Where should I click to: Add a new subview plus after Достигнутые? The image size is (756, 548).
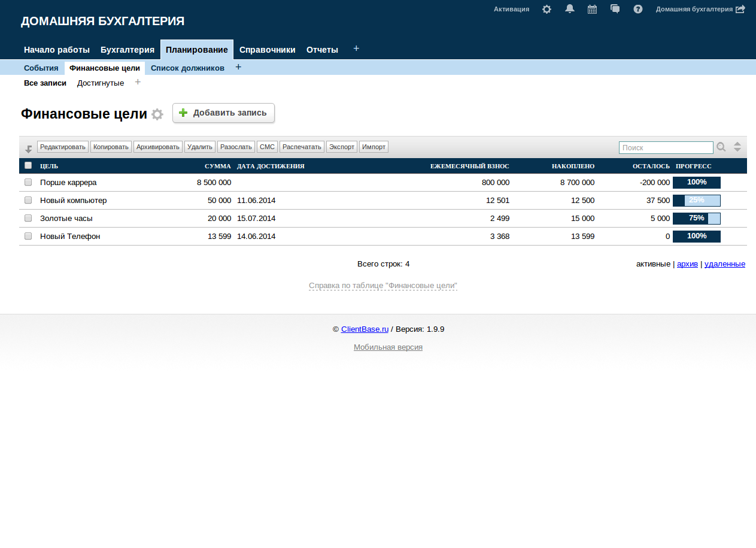pos(138,82)
